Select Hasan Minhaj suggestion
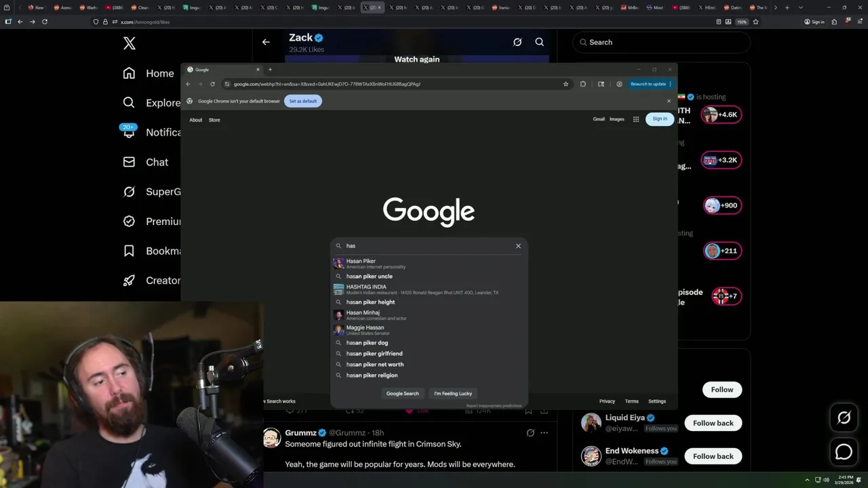 coord(429,315)
